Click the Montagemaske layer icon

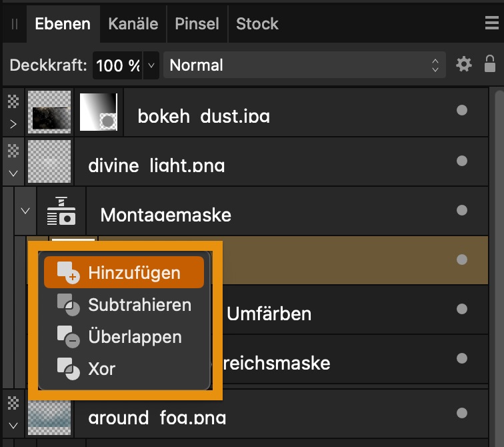click(61, 212)
